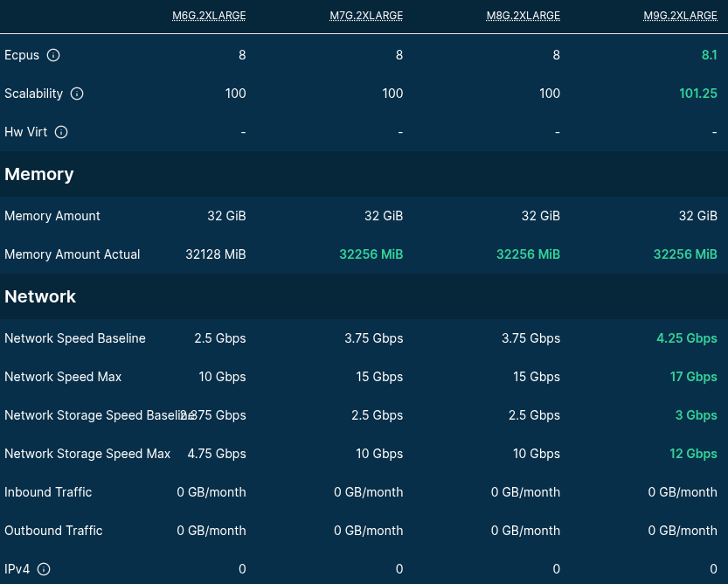Click the M7G 32256 MiB value
The image size is (728, 584).
pyautogui.click(x=371, y=254)
